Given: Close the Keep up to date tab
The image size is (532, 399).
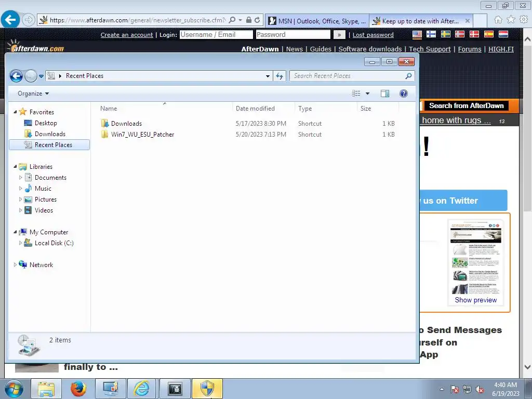Looking at the screenshot, I should click(x=468, y=21).
